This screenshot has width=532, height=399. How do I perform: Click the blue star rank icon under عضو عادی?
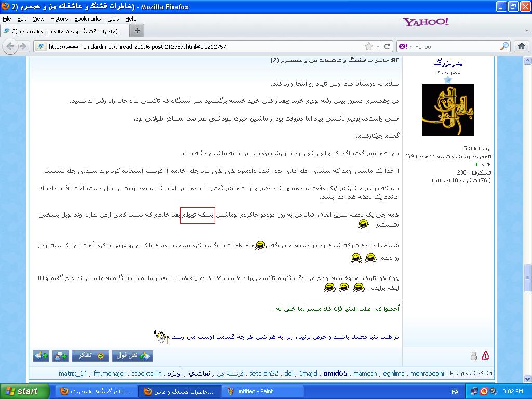[x=448, y=79]
